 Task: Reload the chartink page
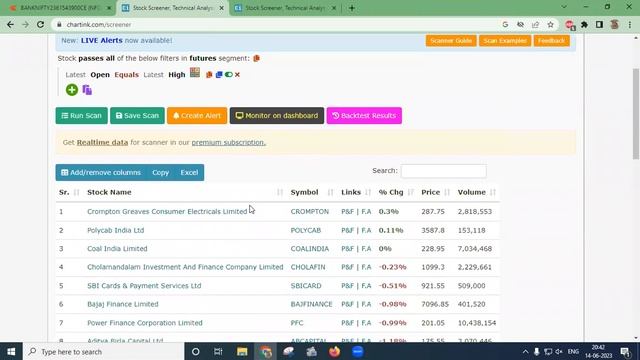(40, 24)
